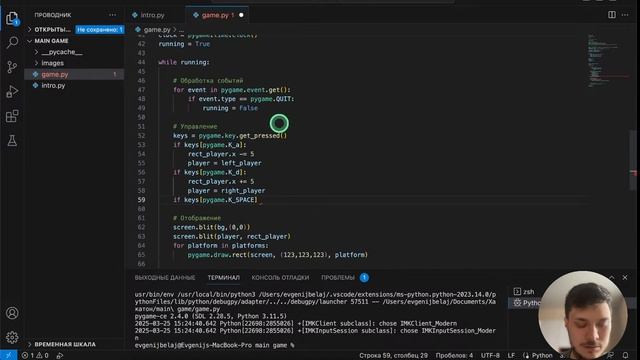Click the Не сохранено: 1 badge
This screenshot has width=640, height=360.
100,30
